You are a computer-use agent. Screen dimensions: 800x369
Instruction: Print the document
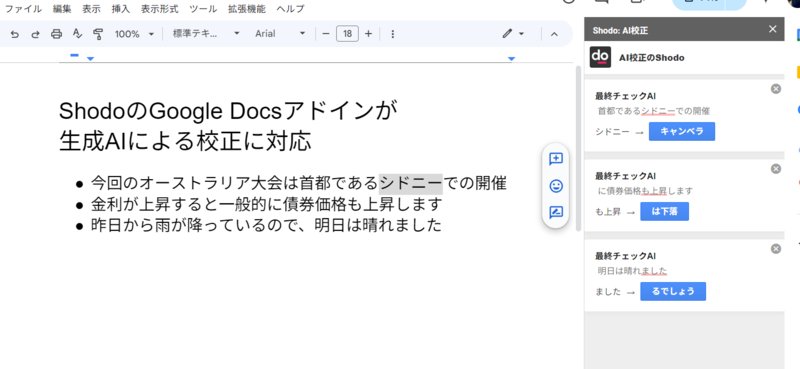[57, 34]
